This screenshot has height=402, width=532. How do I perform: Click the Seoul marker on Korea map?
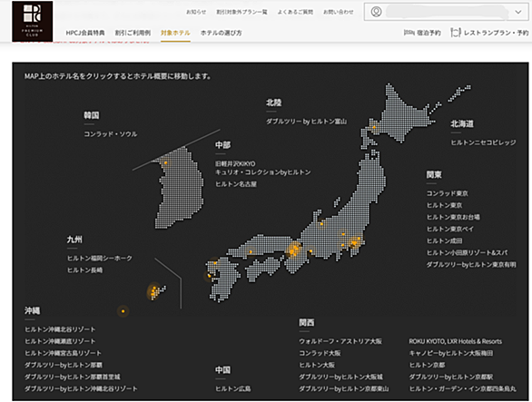(x=165, y=163)
